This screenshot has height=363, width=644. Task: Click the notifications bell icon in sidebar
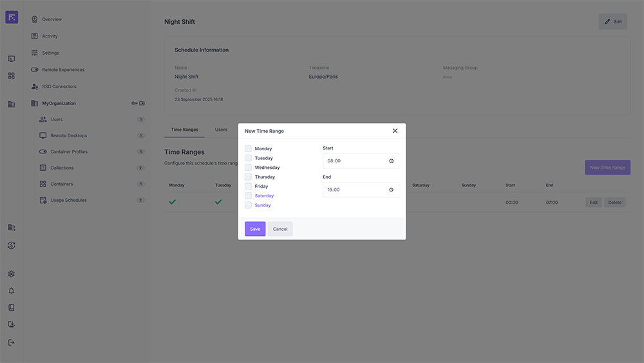point(11,291)
